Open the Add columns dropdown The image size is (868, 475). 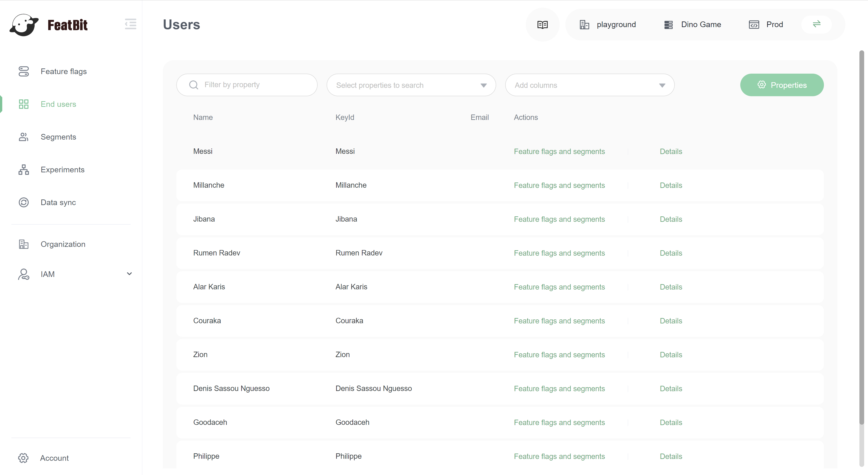589,85
